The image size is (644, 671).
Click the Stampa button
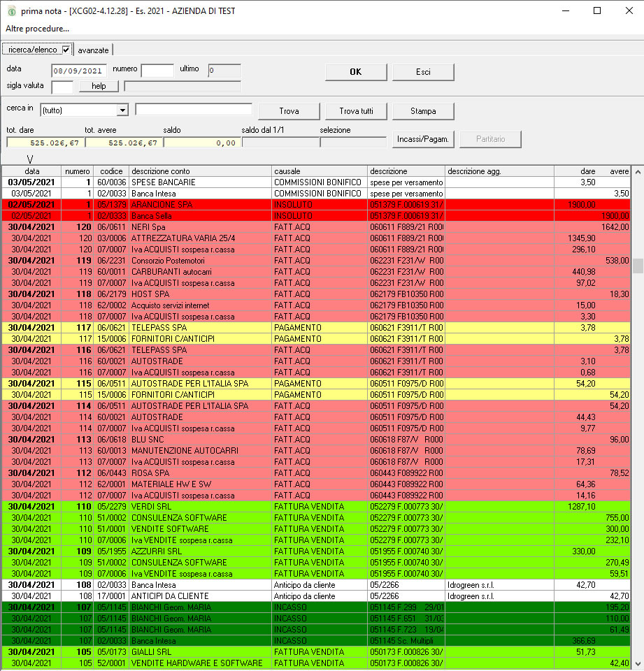point(423,111)
